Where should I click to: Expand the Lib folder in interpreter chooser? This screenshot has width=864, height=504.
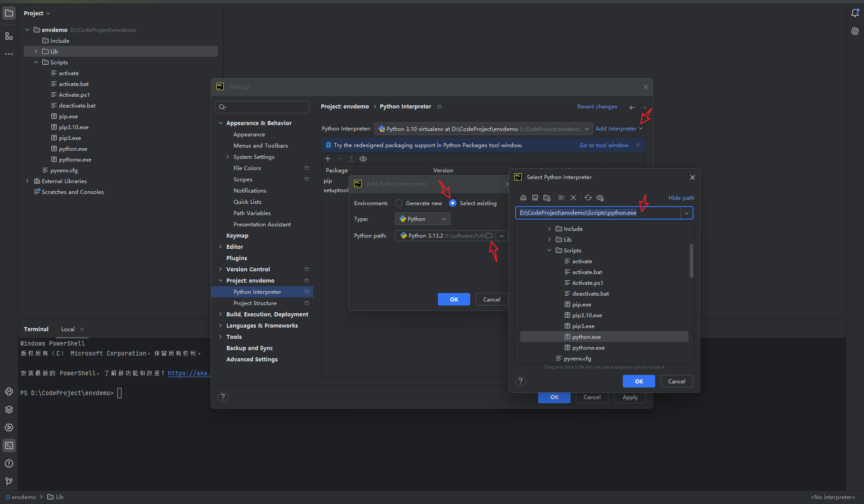click(x=549, y=240)
